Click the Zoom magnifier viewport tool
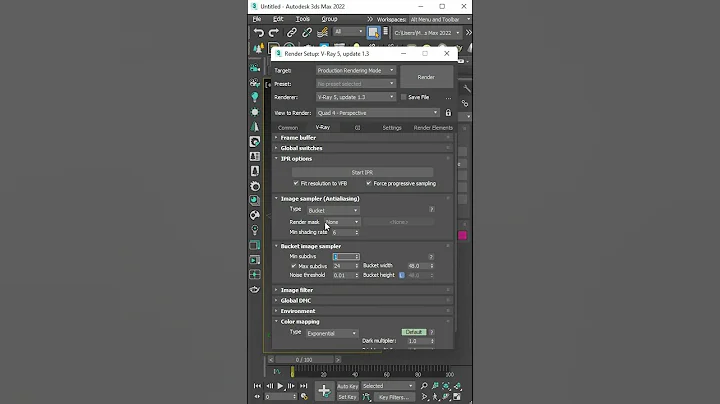The height and width of the screenshot is (404, 720). pos(424,386)
